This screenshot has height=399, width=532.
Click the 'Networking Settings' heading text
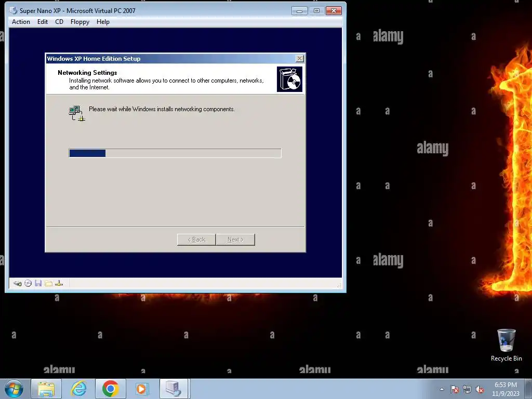tap(87, 73)
